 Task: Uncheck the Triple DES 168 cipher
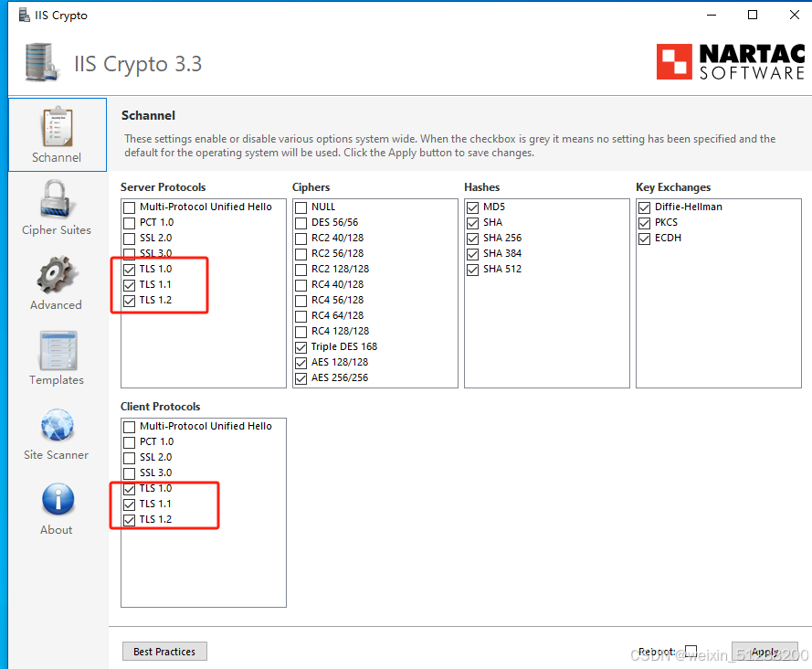pos(300,346)
